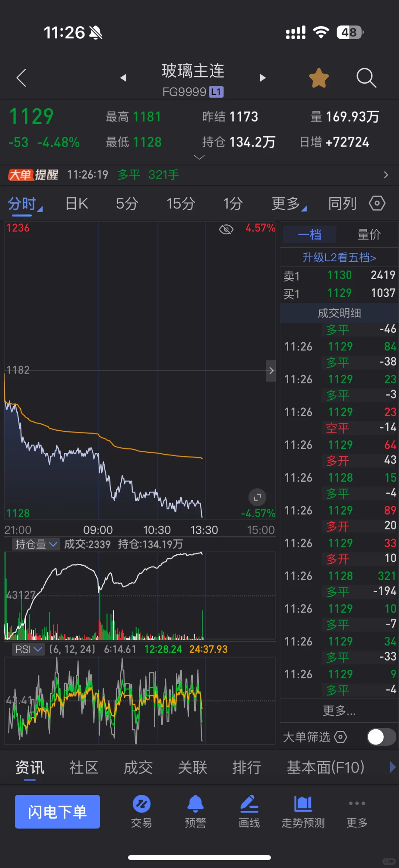Open the 关联 tab
Viewport: 399px width, 868px height.
(x=192, y=768)
